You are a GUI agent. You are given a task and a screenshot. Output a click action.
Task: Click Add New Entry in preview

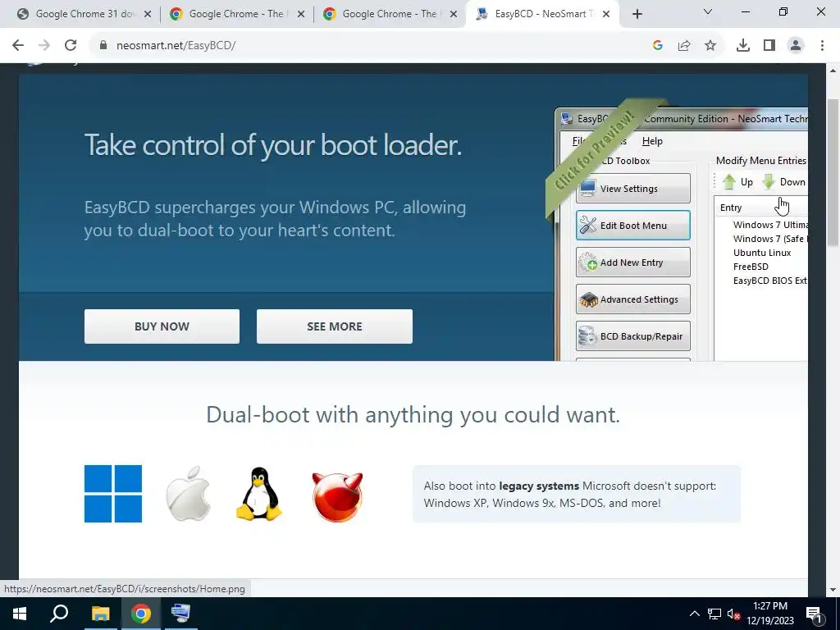[x=632, y=262]
